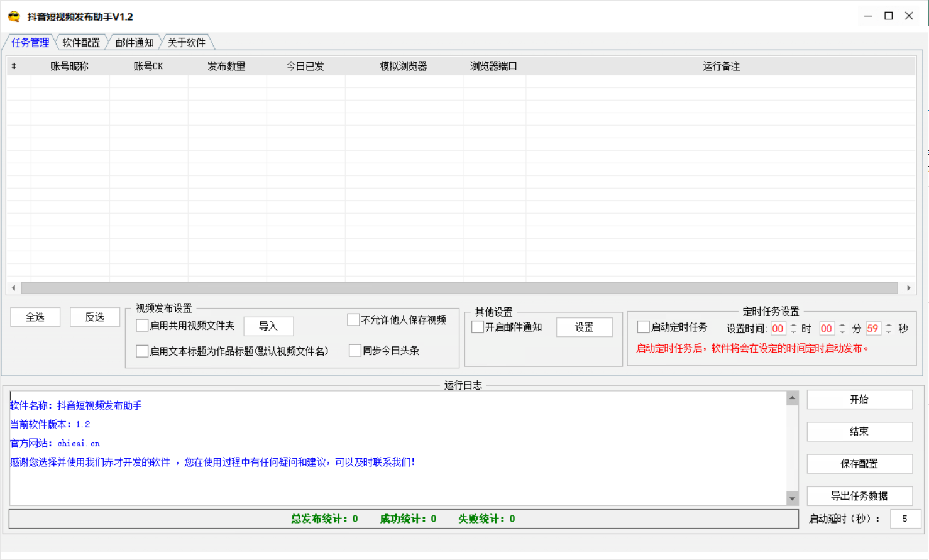Click the 结束 button

point(859,431)
